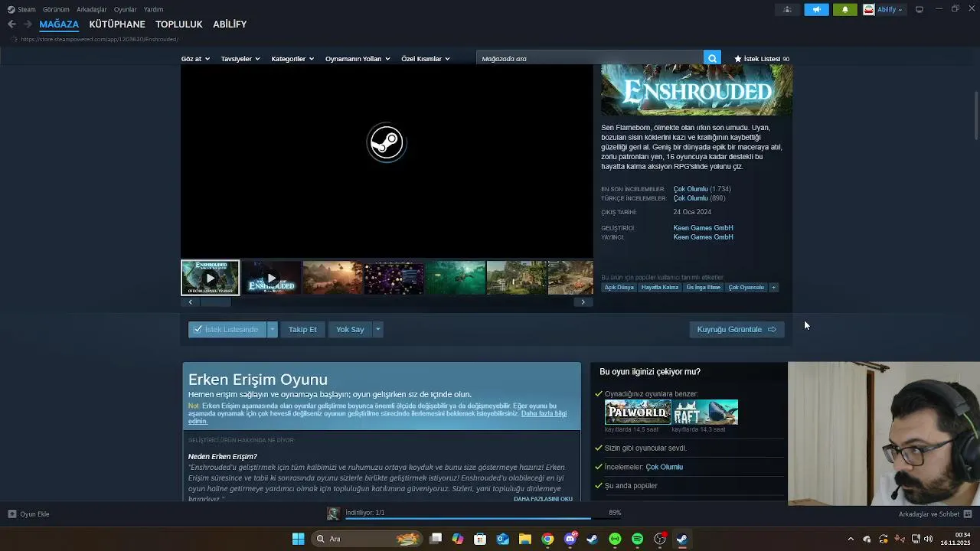Go forward with the right navigation arrow

(28, 24)
